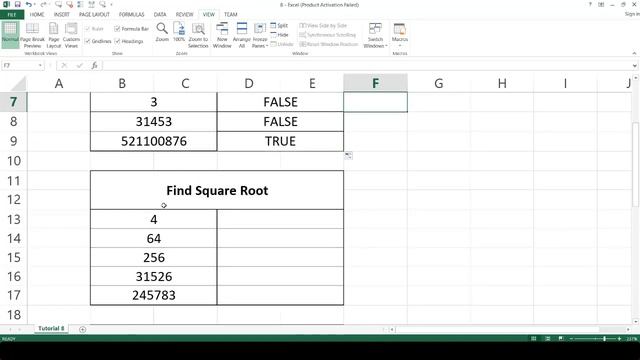Click the Undo arrow
Image resolution: width=640 pixels, height=360 pixels.
click(x=29, y=4)
